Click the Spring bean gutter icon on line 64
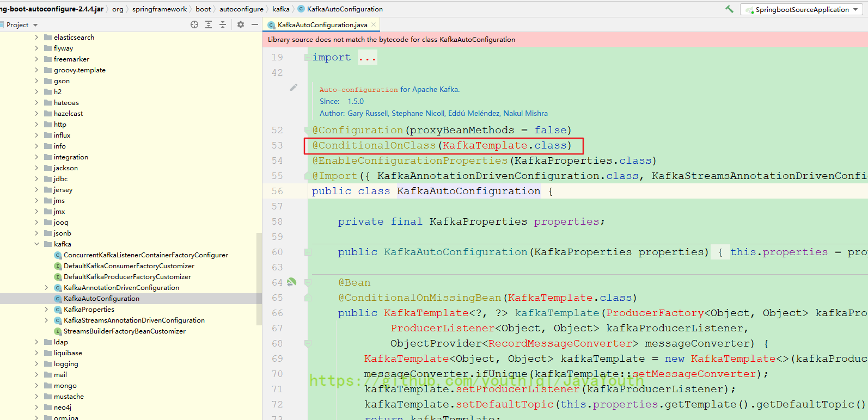 (x=292, y=282)
